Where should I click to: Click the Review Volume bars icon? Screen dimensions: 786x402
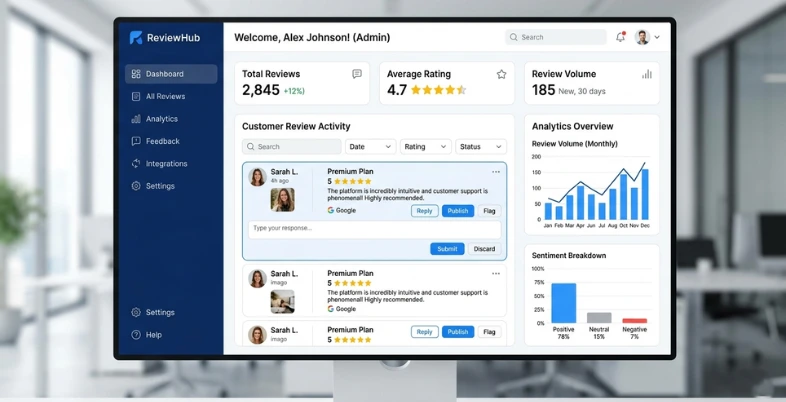point(647,74)
